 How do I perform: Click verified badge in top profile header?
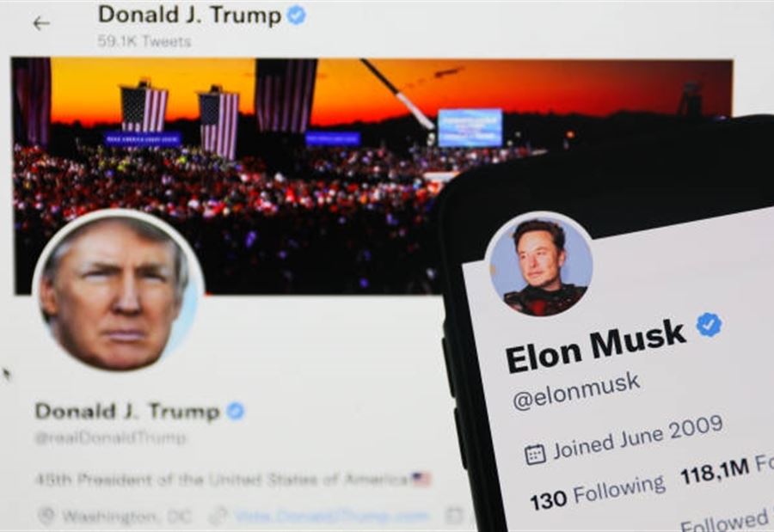[296, 15]
